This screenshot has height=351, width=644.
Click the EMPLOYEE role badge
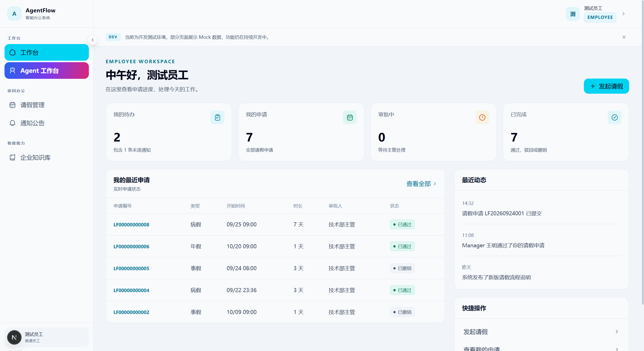point(600,17)
